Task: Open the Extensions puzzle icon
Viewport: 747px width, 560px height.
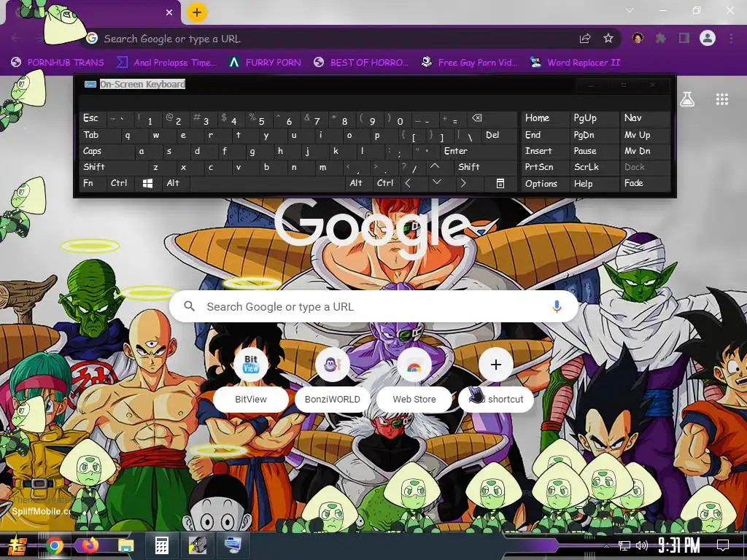Action: pyautogui.click(x=661, y=39)
